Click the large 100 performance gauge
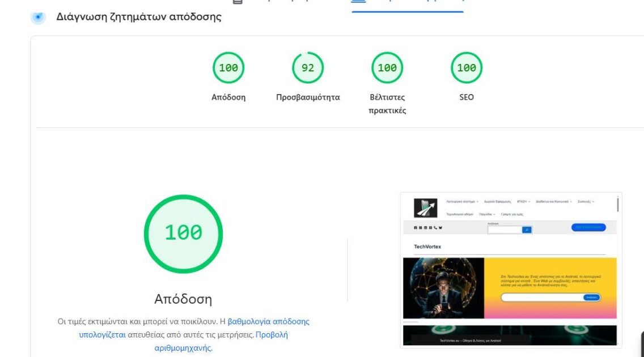644x357 pixels. [183, 234]
